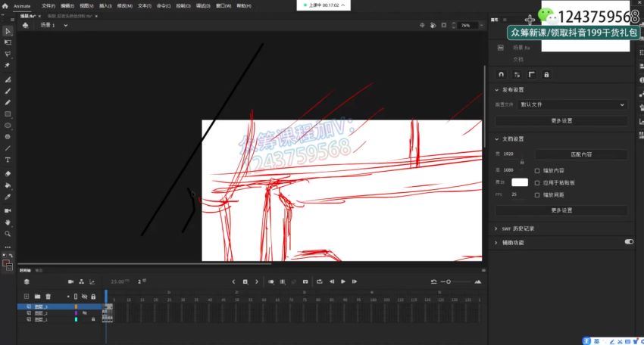644x345 pixels.
Task: Click the match contents button
Action: (581, 154)
